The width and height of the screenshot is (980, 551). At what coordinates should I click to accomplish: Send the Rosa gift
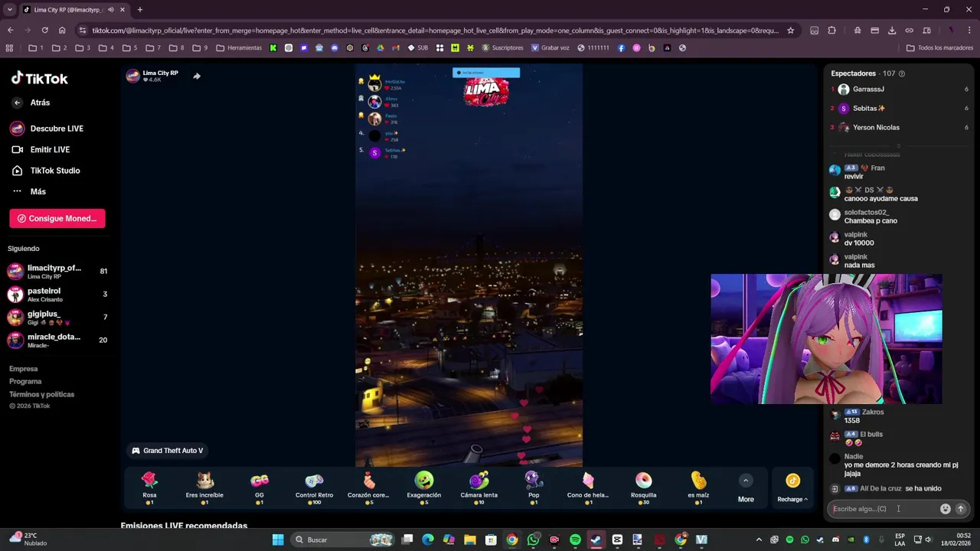coord(149,487)
